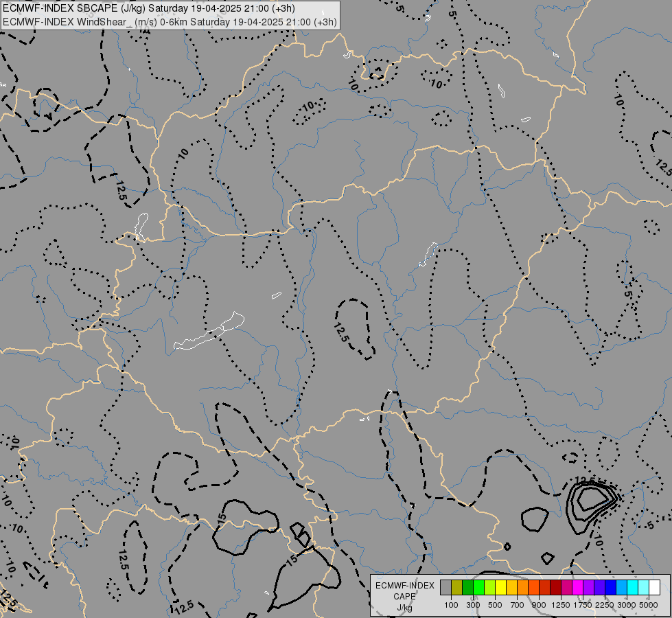Choose the orange-red legend swatch
Screen dimensions: 672x618
534,587
